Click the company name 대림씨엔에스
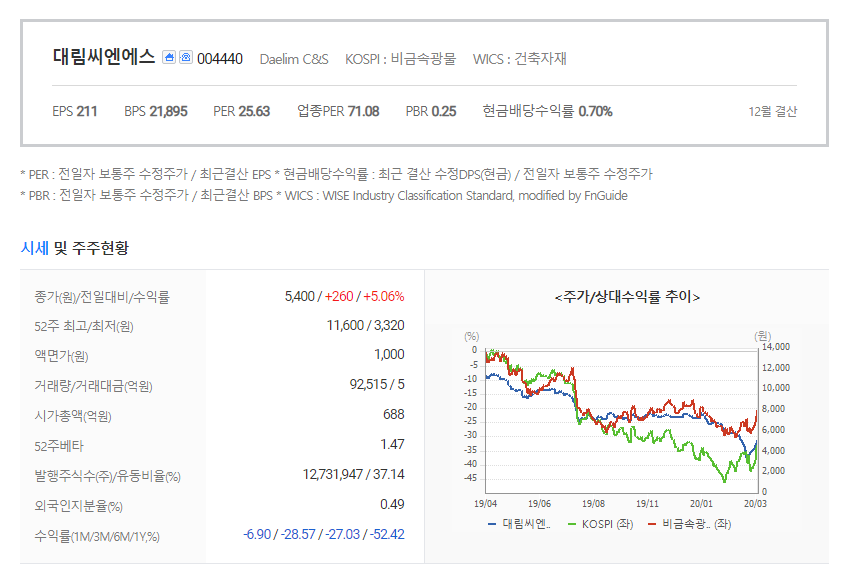 [x=104, y=56]
